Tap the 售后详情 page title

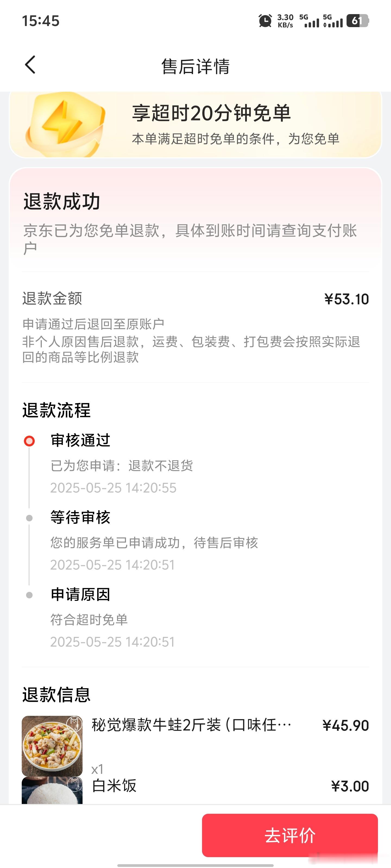196,66
